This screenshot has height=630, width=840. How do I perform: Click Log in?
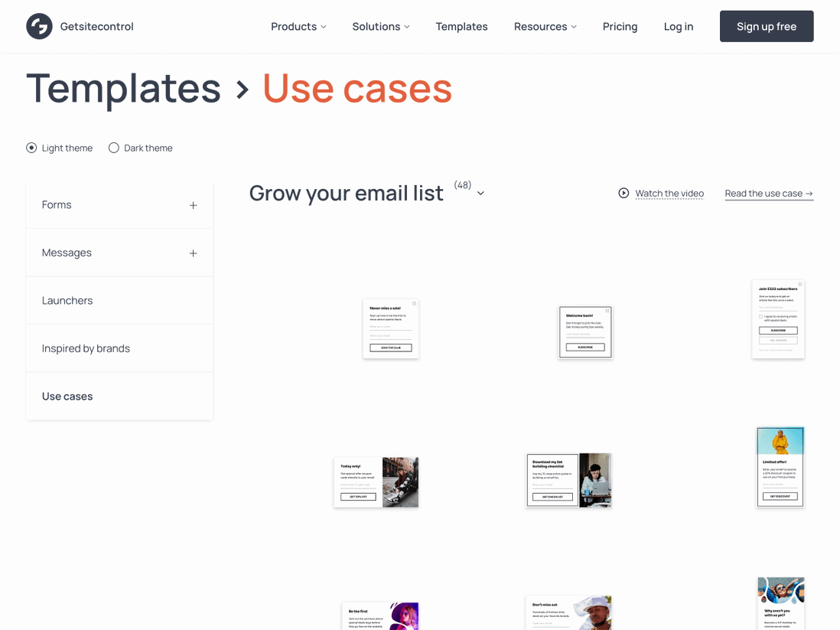(x=678, y=26)
